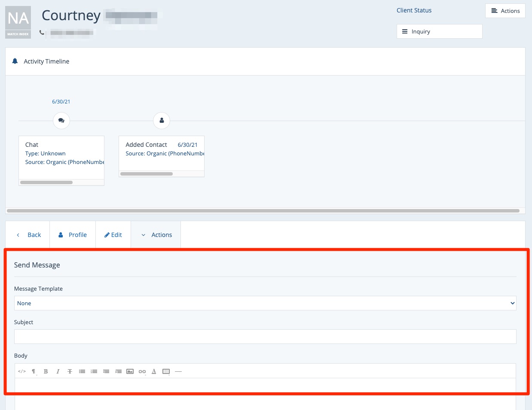The image size is (532, 410).
Task: Apply bold formatting in message body
Action: pyautogui.click(x=46, y=371)
